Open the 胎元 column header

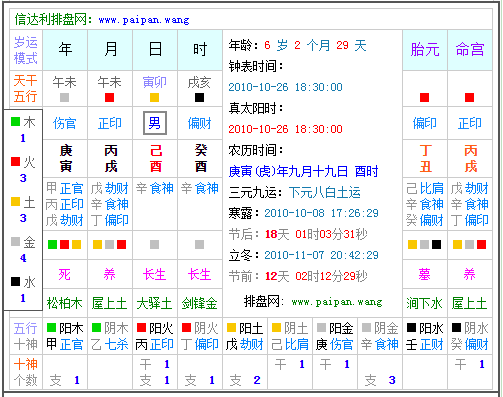[x=425, y=50]
